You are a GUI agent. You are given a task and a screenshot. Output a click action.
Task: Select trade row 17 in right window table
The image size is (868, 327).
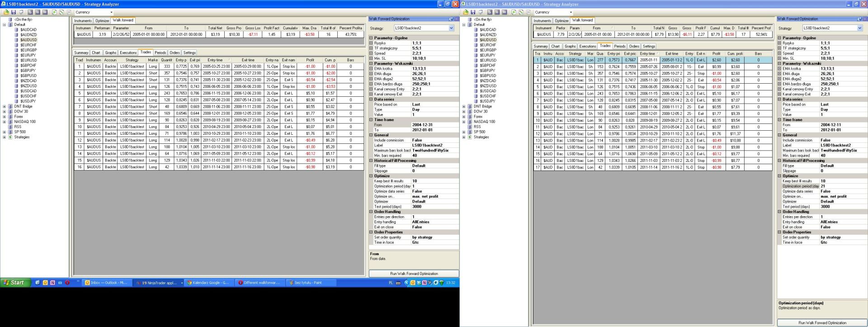(652, 167)
